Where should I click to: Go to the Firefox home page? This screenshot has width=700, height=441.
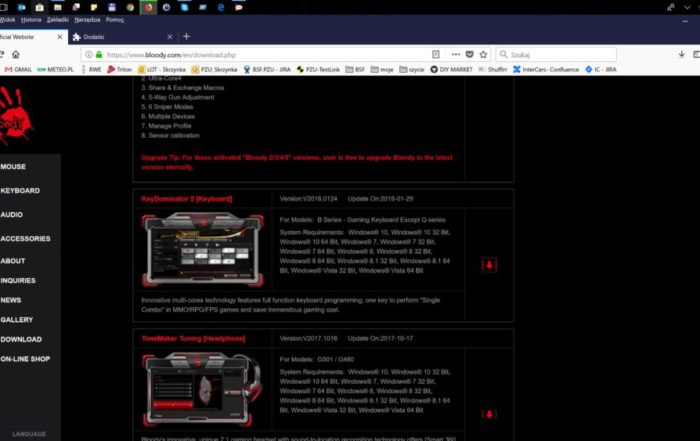(x=16, y=54)
